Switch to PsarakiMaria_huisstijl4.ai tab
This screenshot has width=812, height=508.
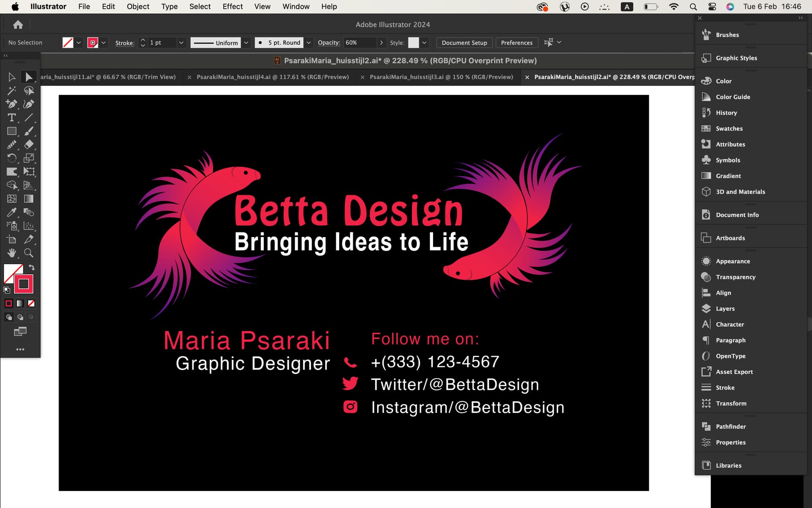(272, 77)
